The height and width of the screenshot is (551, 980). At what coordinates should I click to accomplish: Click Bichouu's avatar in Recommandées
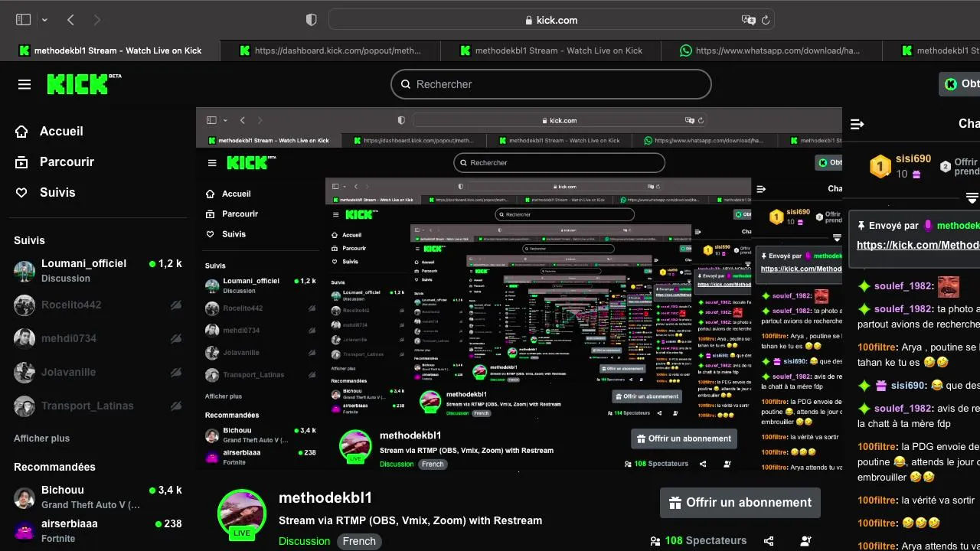tap(24, 497)
